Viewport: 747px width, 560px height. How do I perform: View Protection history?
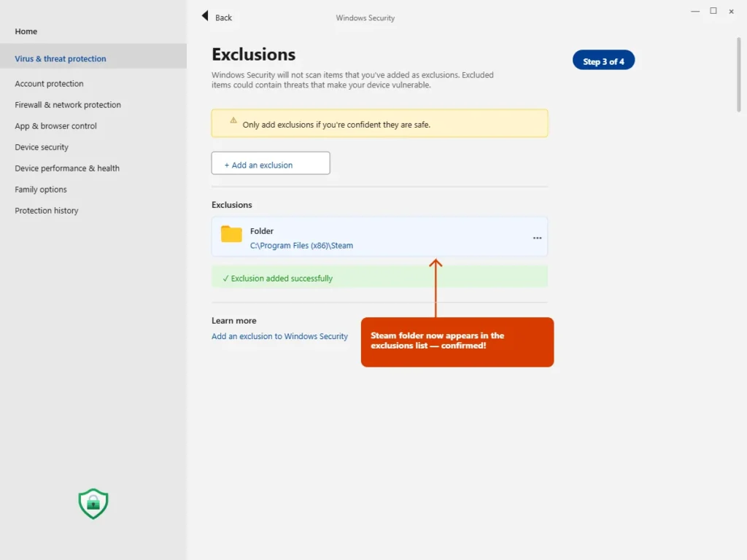click(x=47, y=211)
